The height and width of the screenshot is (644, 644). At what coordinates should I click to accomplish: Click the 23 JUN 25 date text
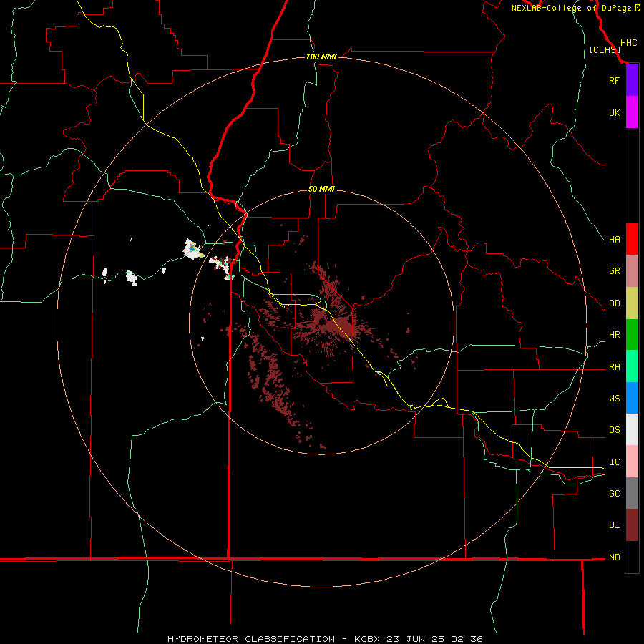[416, 639]
